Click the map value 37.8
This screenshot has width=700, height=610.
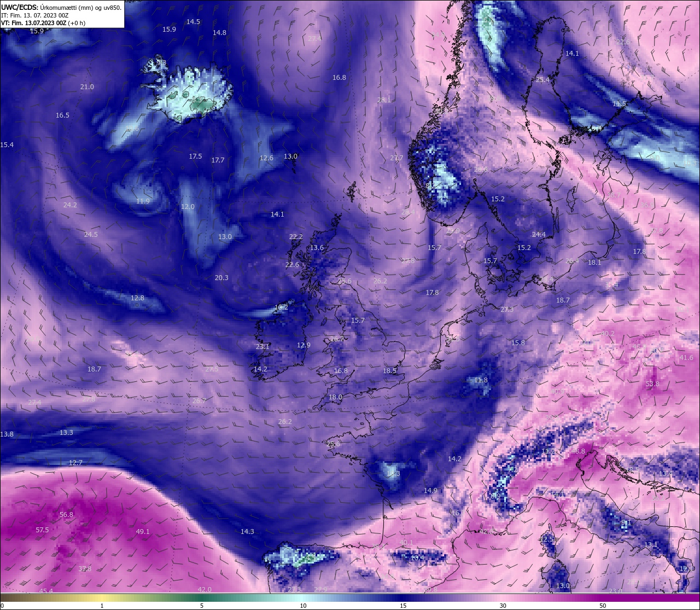pyautogui.click(x=85, y=569)
